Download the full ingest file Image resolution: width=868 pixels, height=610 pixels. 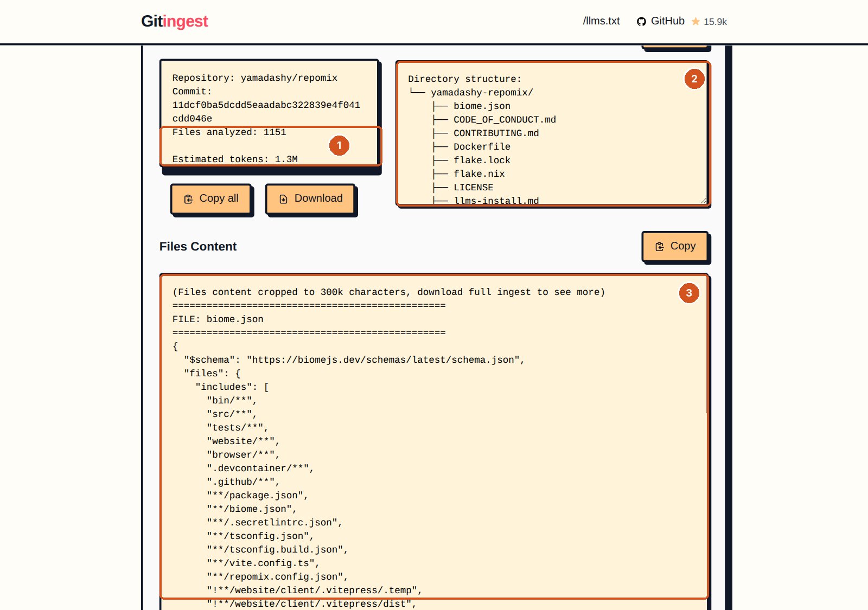pos(311,198)
